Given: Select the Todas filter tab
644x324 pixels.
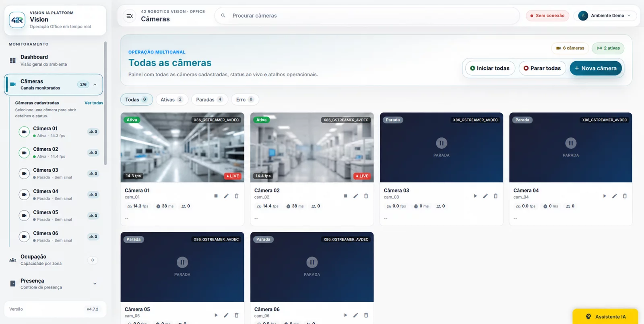Looking at the screenshot, I should tap(136, 100).
